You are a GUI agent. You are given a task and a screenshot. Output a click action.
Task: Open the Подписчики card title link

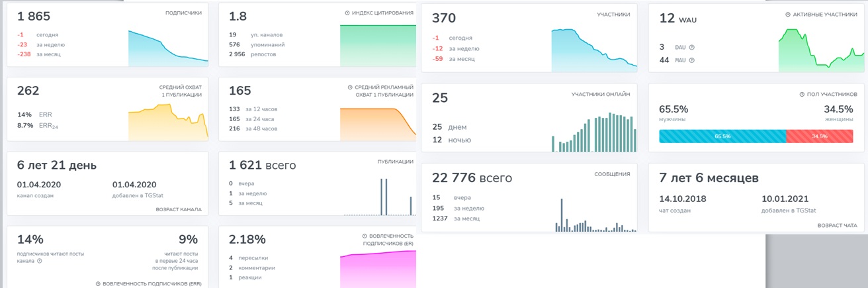click(x=183, y=13)
